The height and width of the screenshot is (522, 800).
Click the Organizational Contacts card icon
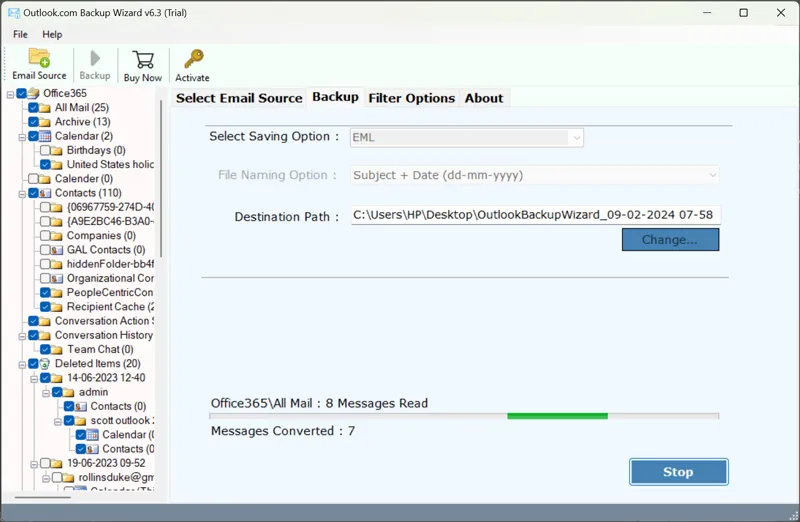pyautogui.click(x=57, y=279)
